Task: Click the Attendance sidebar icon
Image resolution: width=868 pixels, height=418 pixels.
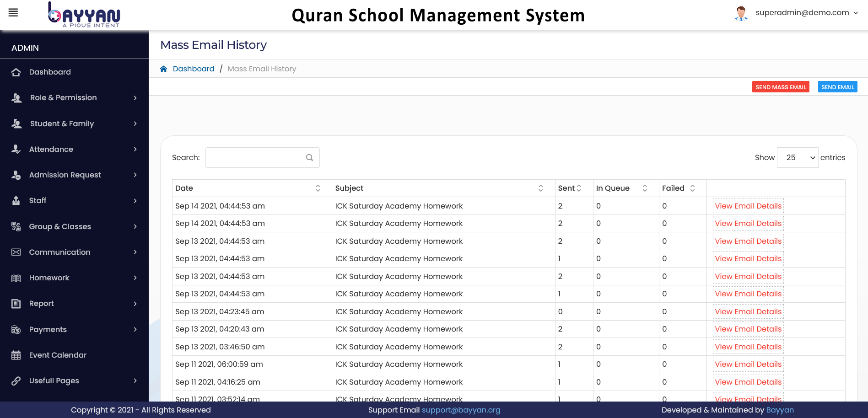Action: coord(16,149)
